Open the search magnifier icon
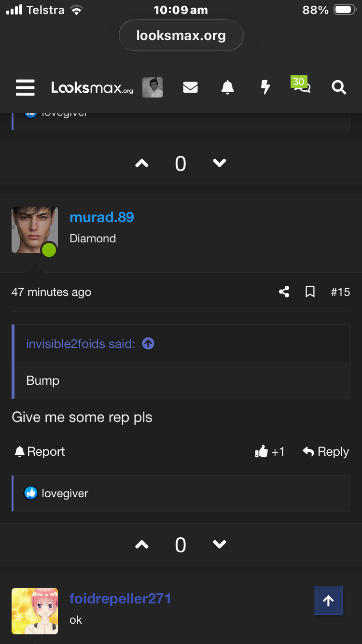The image size is (362, 644). point(339,87)
